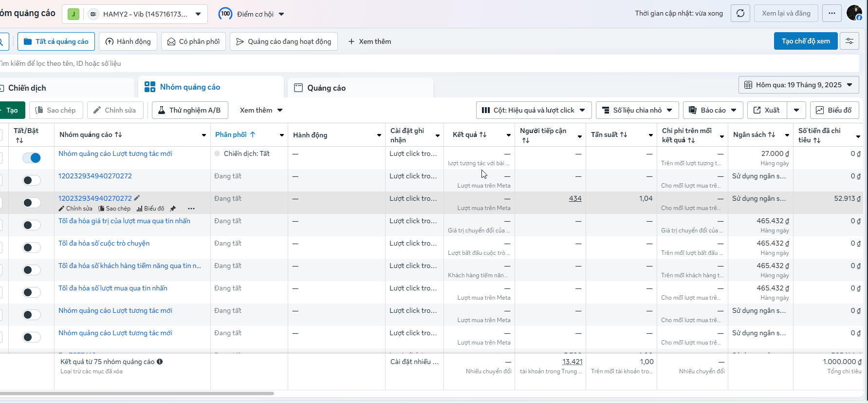Enable Tối đa hóa số cuộc trò chuyện toggle
Viewport: 868px width, 403px height.
coord(32,247)
